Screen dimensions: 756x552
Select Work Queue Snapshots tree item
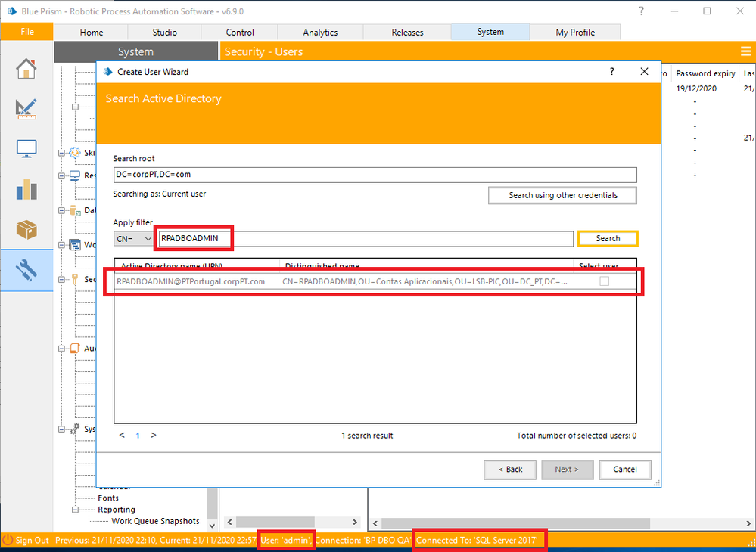155,521
